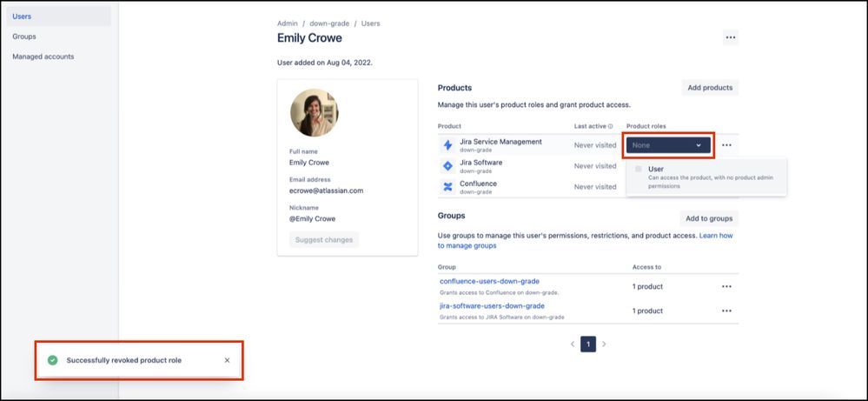Click the down-grade breadcrumb link

[329, 23]
